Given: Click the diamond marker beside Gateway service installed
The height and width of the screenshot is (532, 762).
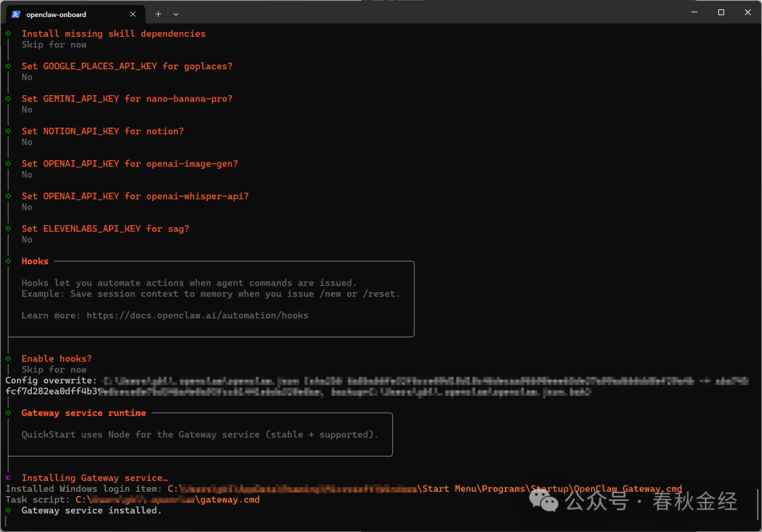Looking at the screenshot, I should 8,510.
